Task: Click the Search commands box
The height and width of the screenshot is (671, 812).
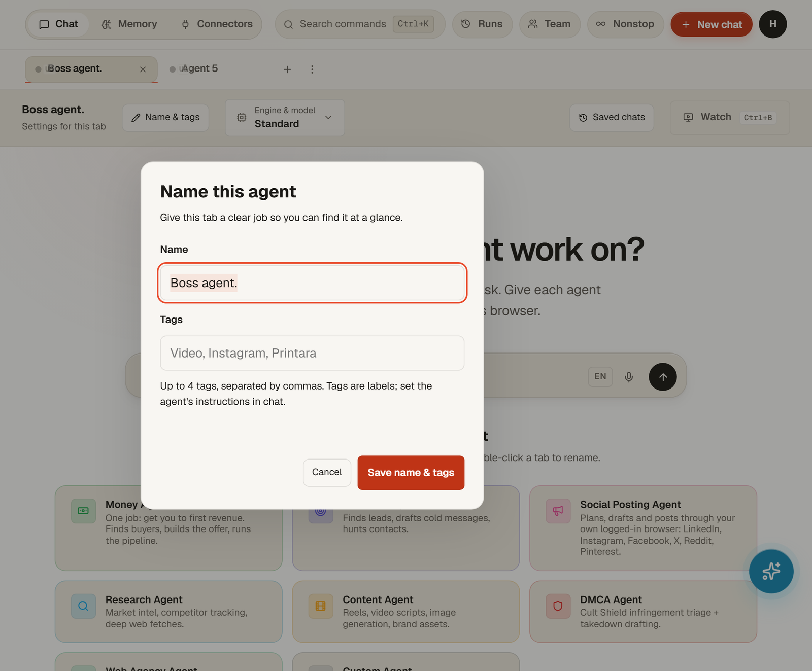Action: coord(360,24)
